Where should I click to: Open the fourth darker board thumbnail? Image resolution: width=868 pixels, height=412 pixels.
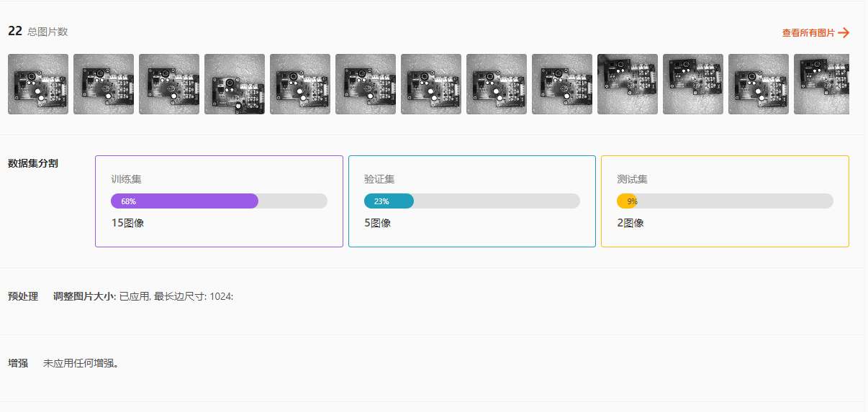[x=235, y=84]
